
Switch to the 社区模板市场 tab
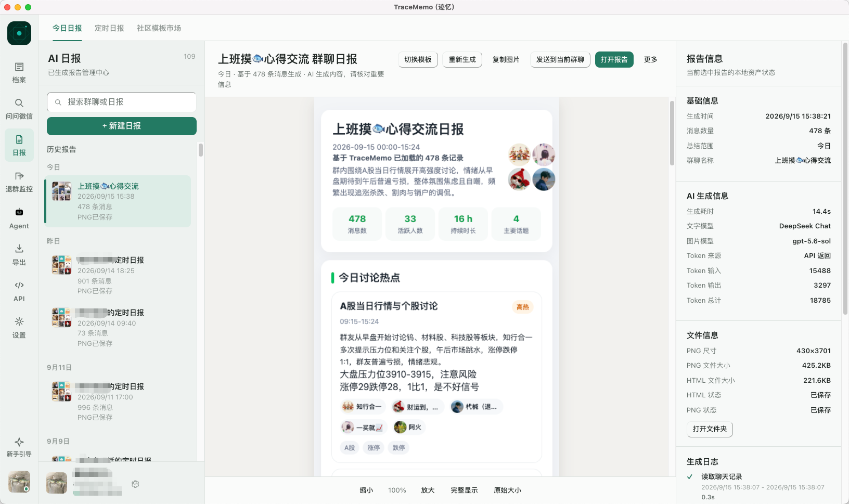coord(159,28)
